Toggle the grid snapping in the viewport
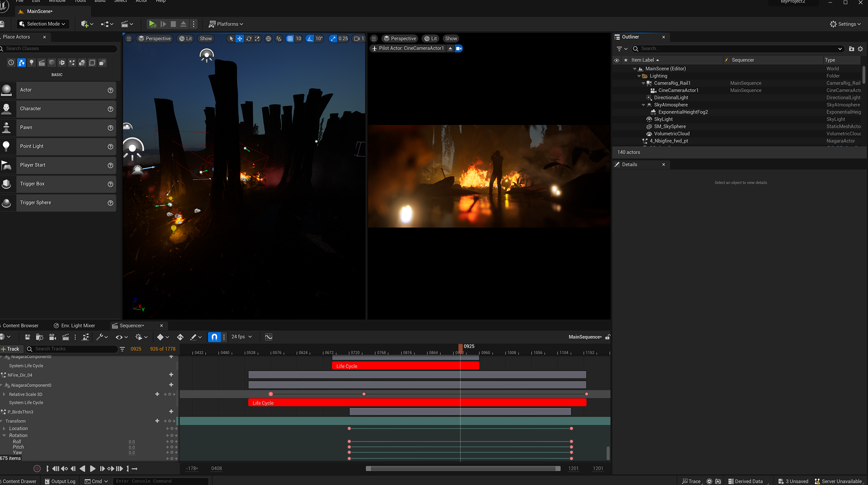The height and width of the screenshot is (485, 868). pyautogui.click(x=290, y=38)
